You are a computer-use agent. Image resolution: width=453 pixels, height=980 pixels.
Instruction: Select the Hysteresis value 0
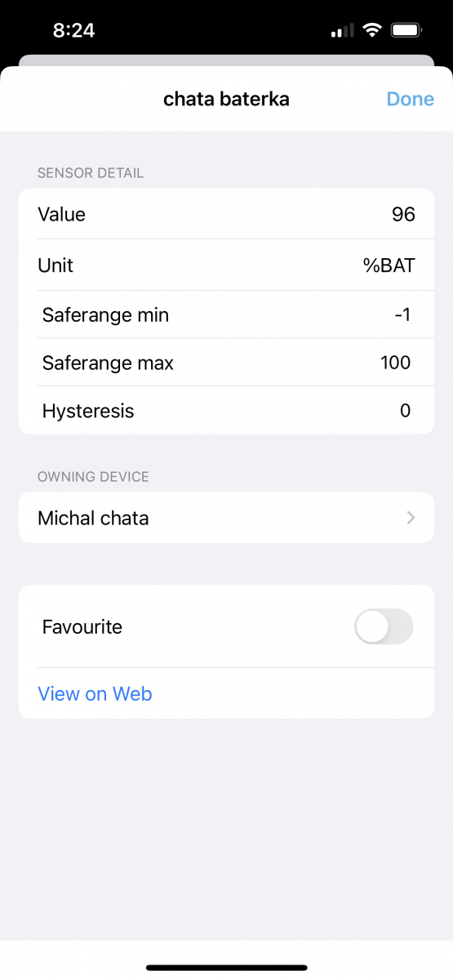coord(405,411)
